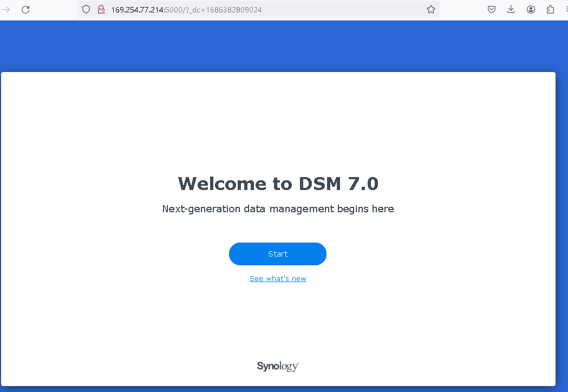Bookmark this page with the star icon
Image resolution: width=568 pixels, height=392 pixels.
tap(430, 9)
